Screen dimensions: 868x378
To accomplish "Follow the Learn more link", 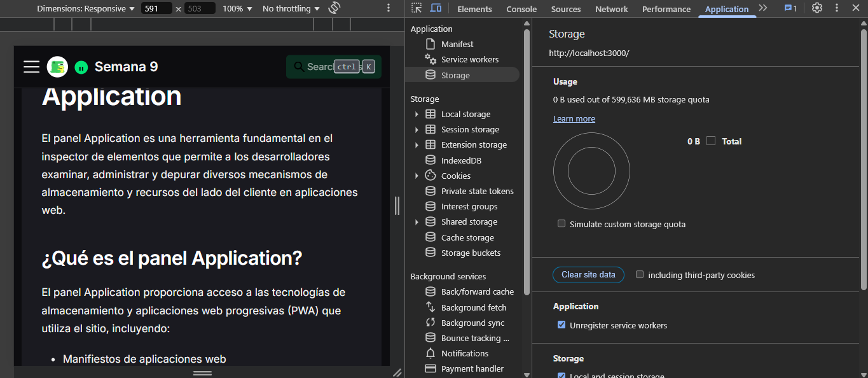I will tap(574, 119).
